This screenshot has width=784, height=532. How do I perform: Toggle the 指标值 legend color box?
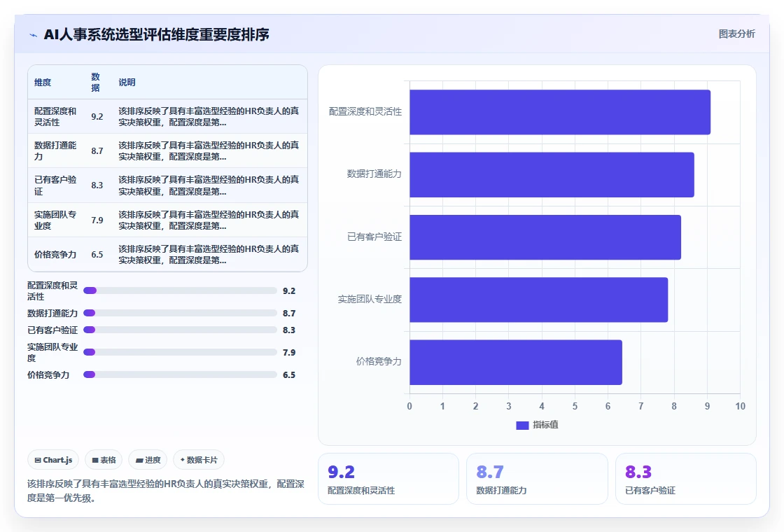(522, 425)
